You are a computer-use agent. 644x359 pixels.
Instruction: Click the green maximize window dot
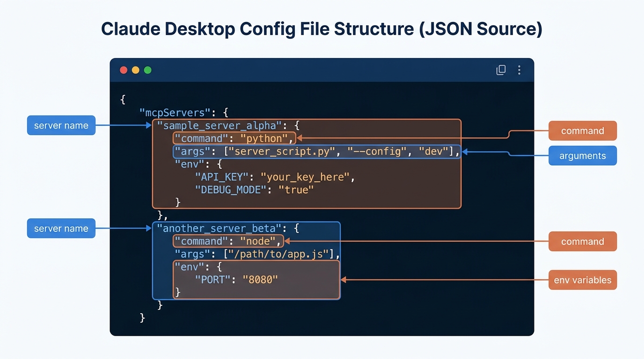148,70
